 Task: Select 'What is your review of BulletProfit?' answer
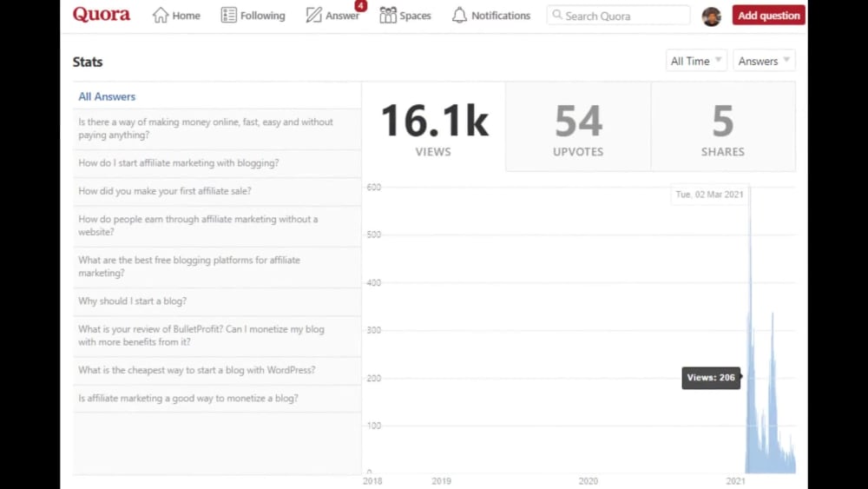click(x=217, y=335)
